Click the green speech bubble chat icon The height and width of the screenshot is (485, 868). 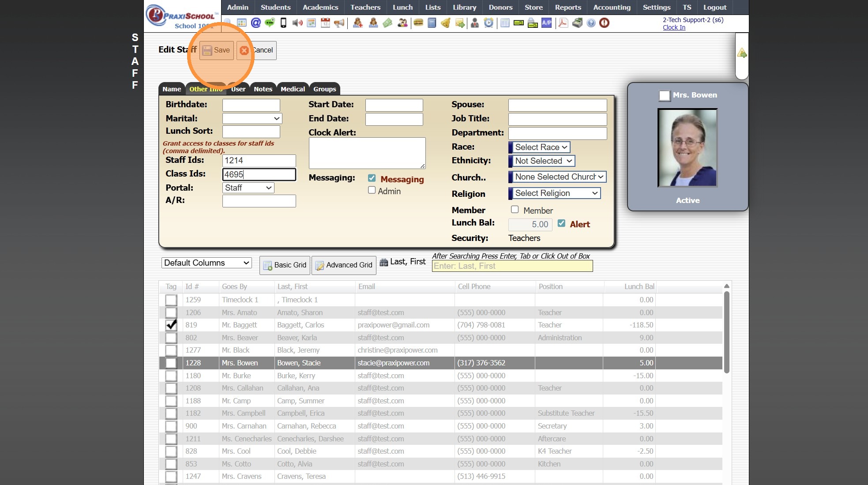click(x=270, y=23)
